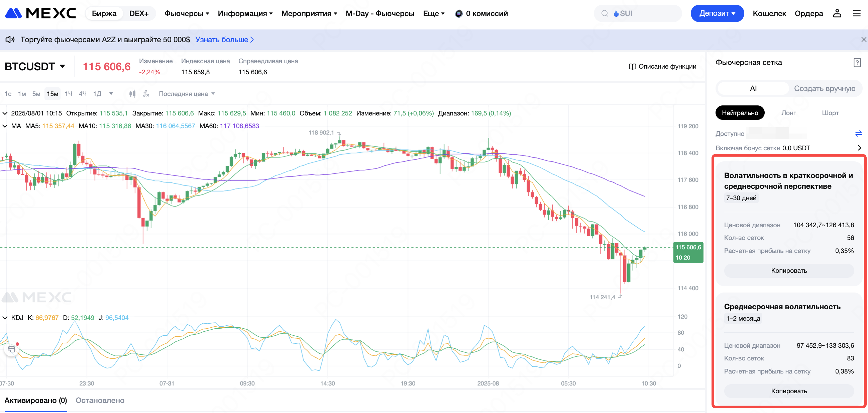Click the SUI search field
868x413 pixels.
tap(638, 13)
